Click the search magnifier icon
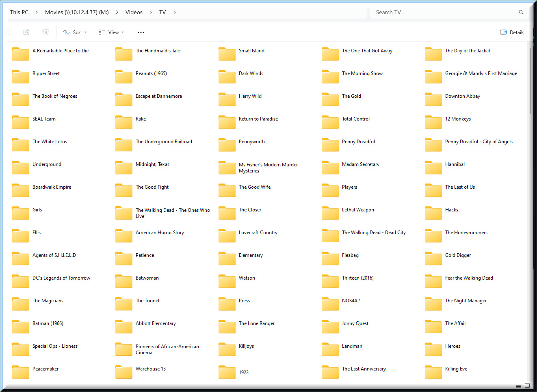 (x=521, y=12)
